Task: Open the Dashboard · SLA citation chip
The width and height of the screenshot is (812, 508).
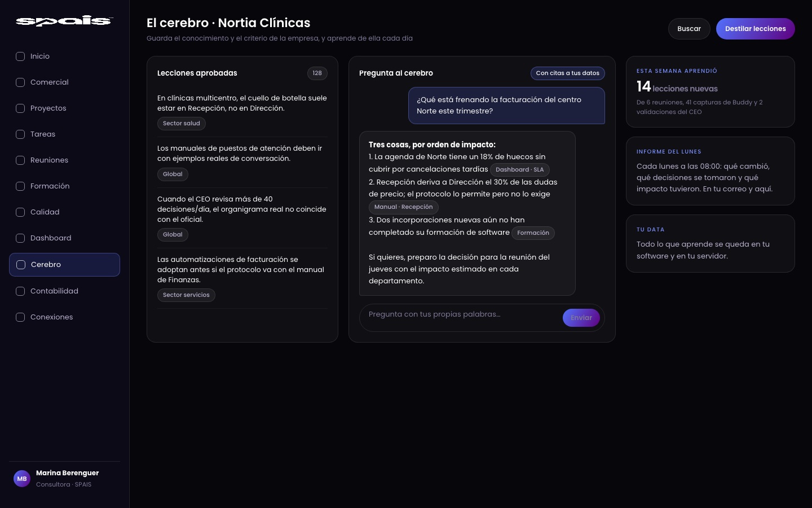Action: (520, 170)
